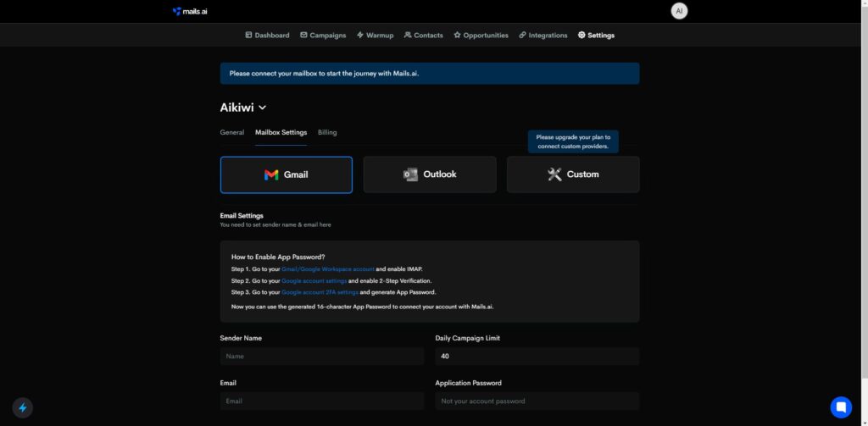Image resolution: width=868 pixels, height=426 pixels.
Task: Open the Campaigns page
Action: [x=323, y=35]
